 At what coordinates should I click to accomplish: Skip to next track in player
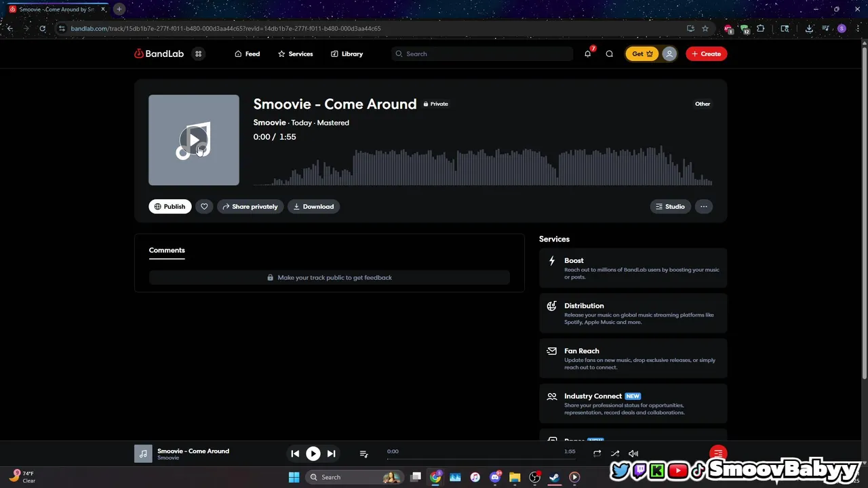pyautogui.click(x=331, y=453)
